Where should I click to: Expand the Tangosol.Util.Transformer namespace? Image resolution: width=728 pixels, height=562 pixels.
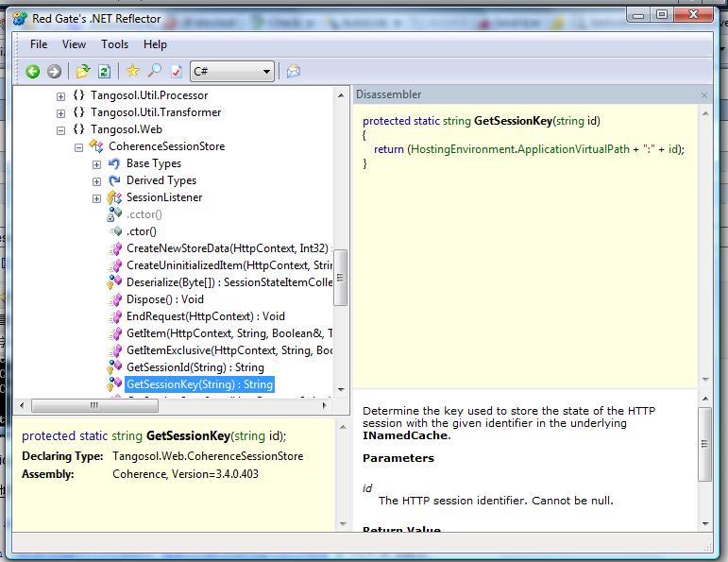(x=60, y=113)
